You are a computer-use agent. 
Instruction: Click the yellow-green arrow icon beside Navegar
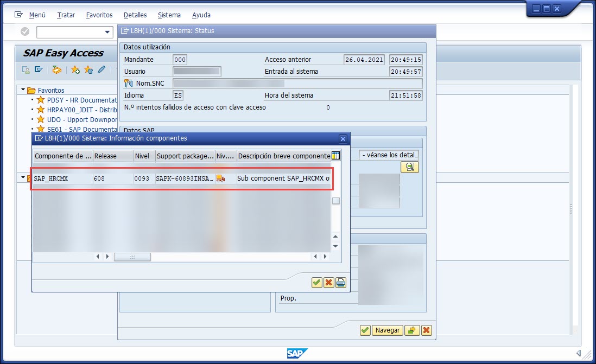[x=412, y=330]
